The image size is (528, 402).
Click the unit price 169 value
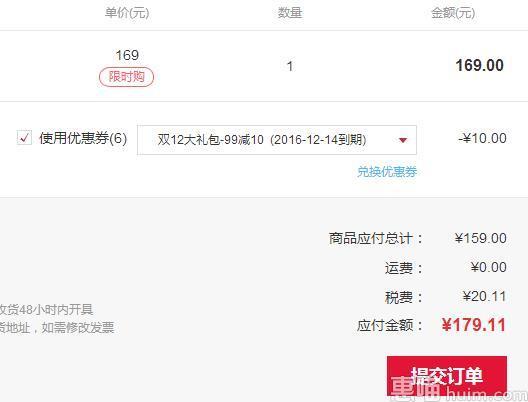(x=127, y=55)
